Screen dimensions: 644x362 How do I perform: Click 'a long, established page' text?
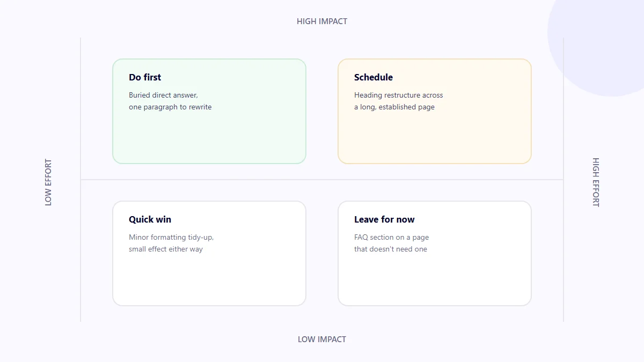[x=394, y=107]
